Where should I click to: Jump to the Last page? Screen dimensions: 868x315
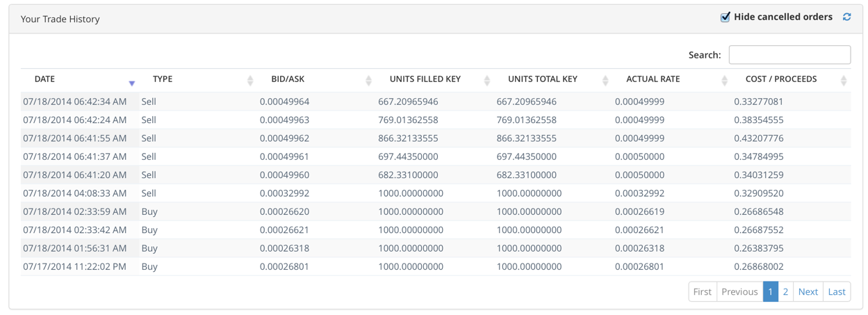(837, 292)
